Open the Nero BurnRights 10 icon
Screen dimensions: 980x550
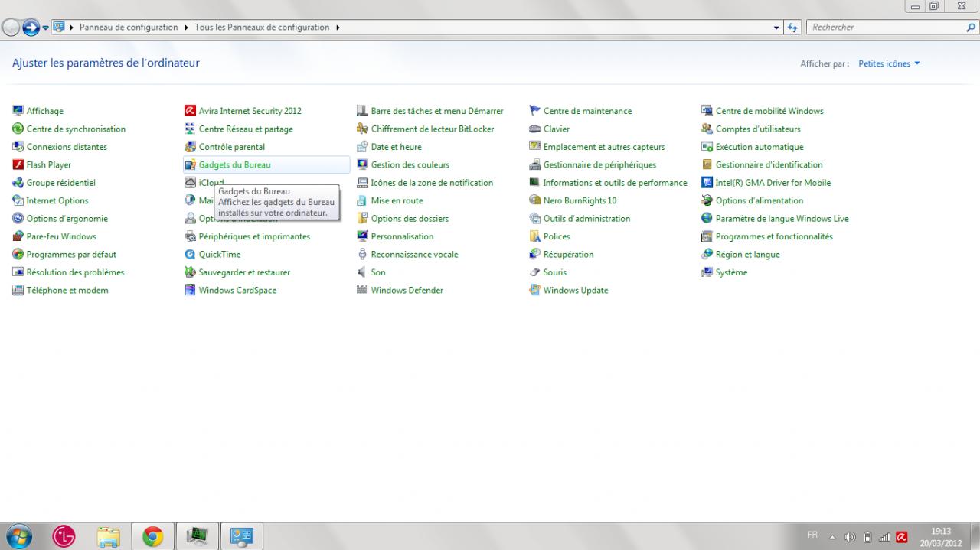click(535, 200)
